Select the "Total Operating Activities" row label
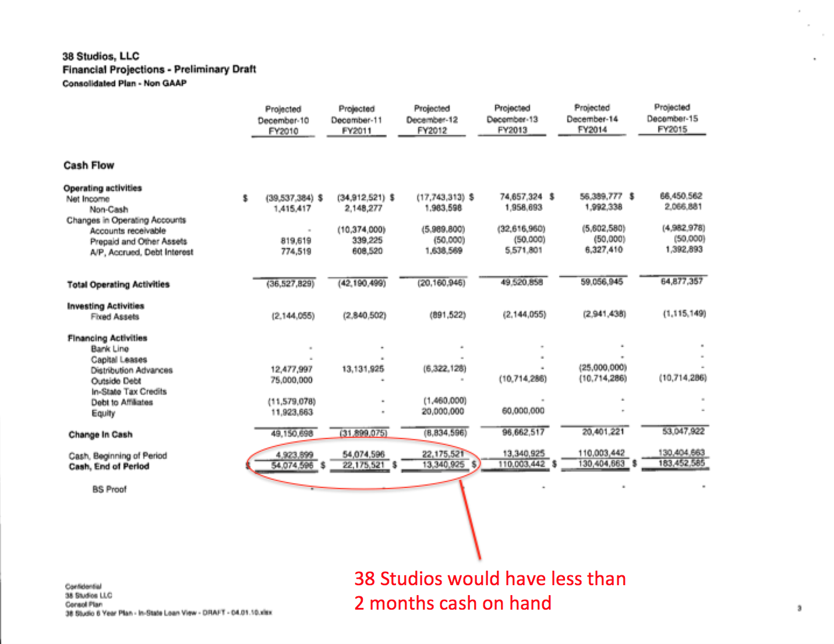This screenshot has height=644, width=834. (x=118, y=284)
